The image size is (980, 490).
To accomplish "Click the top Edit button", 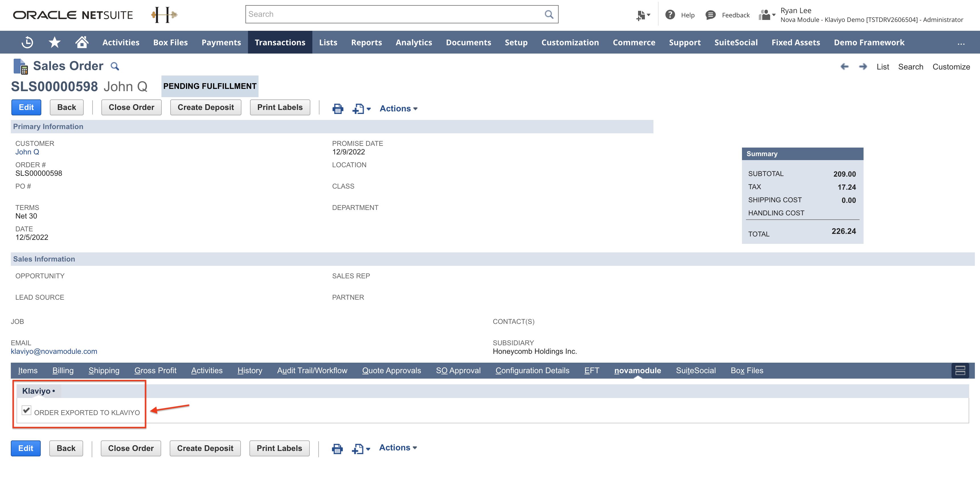I will coord(26,107).
